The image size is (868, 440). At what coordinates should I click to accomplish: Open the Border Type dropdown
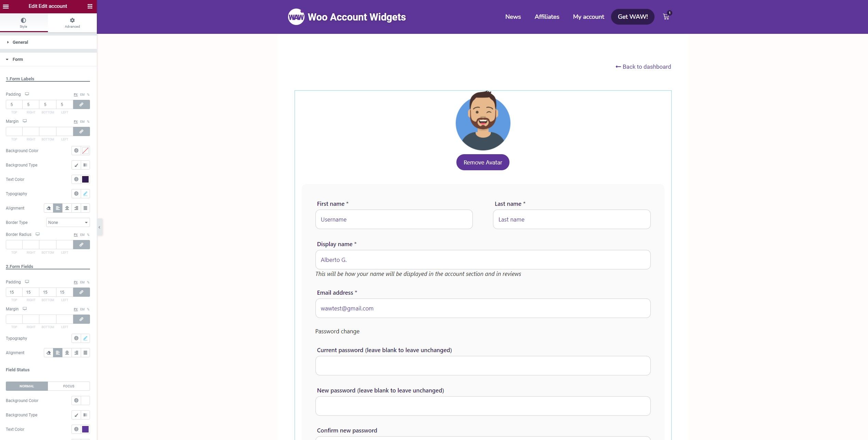click(x=68, y=222)
